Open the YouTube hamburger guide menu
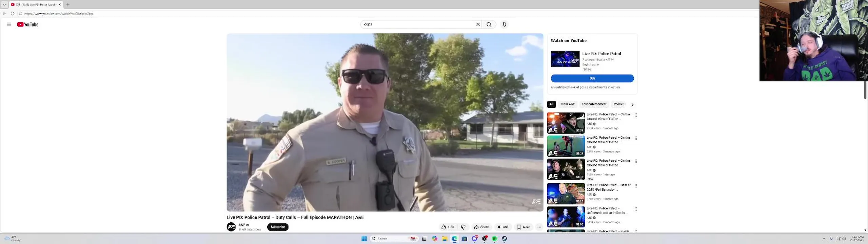The height and width of the screenshot is (244, 868). (9, 24)
